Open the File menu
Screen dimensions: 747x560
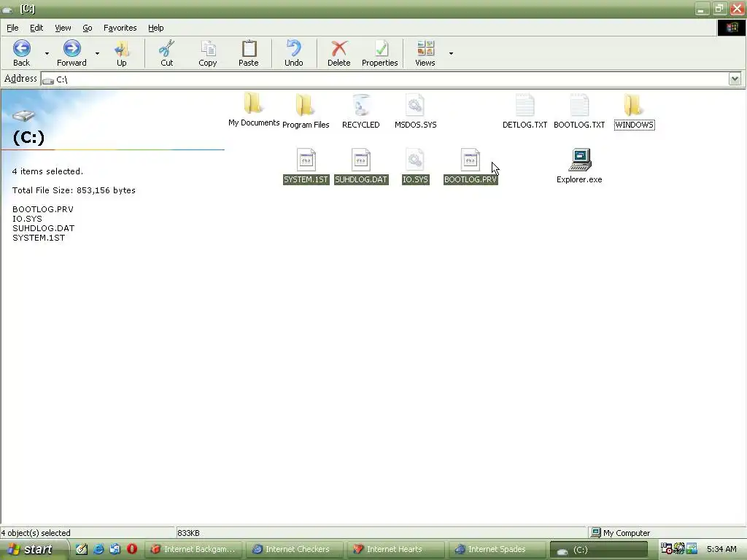[x=12, y=28]
